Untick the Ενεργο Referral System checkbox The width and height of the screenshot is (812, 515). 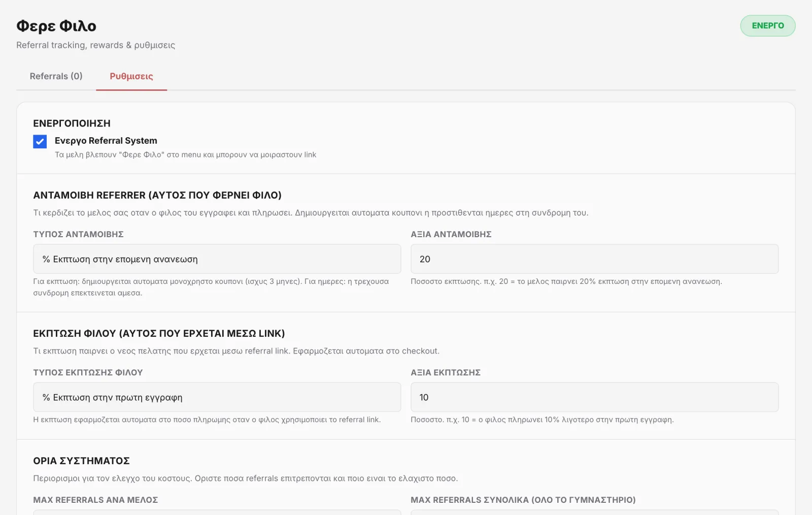pyautogui.click(x=40, y=141)
